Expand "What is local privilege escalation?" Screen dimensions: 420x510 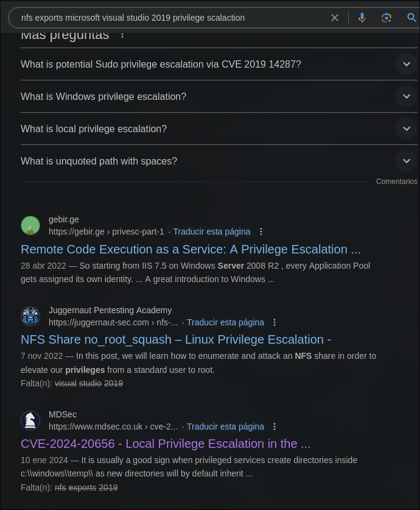point(219,129)
